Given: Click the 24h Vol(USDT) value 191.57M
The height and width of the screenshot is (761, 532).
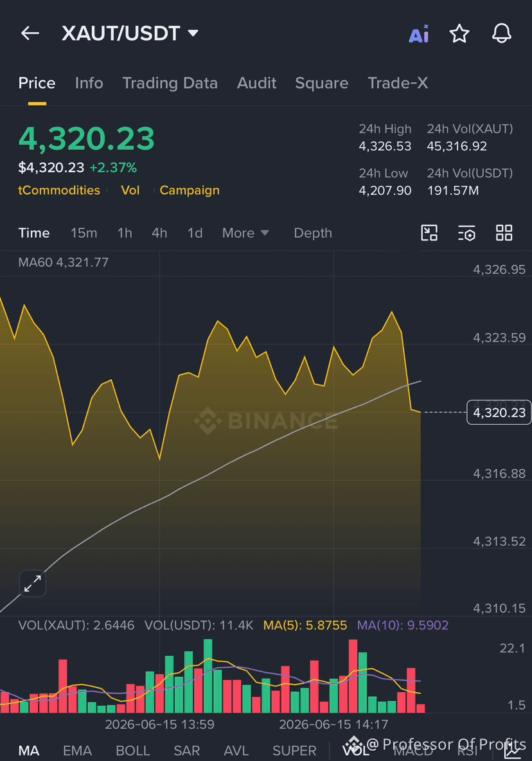Looking at the screenshot, I should click(x=453, y=190).
